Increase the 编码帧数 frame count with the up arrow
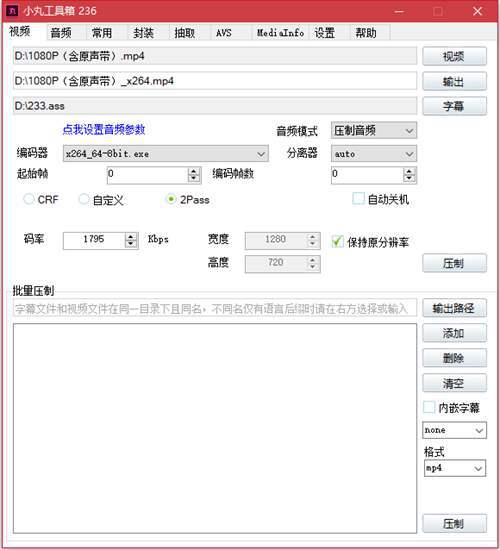The height and width of the screenshot is (550, 500). (x=408, y=171)
